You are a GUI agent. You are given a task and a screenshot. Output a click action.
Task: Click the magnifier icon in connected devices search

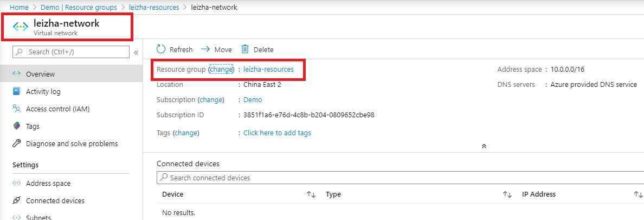point(164,178)
